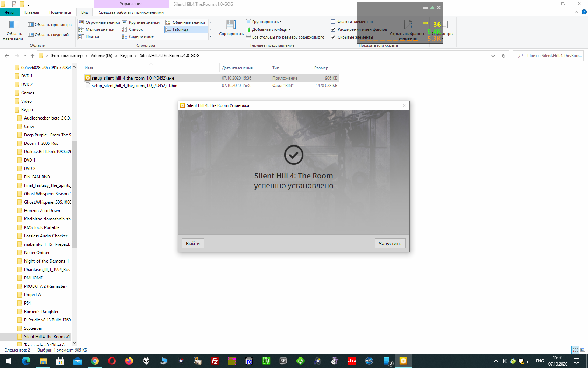Screen dimensions: 588x368
Task: Enable Флажки элементов checkbox
Action: tap(333, 22)
